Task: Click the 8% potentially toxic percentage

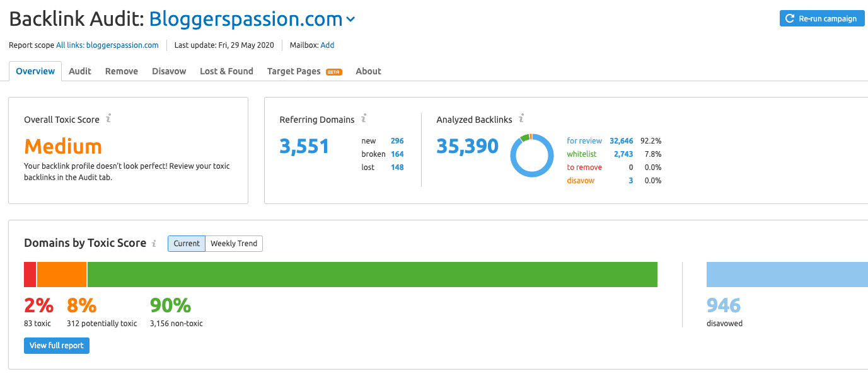Action: [81, 305]
